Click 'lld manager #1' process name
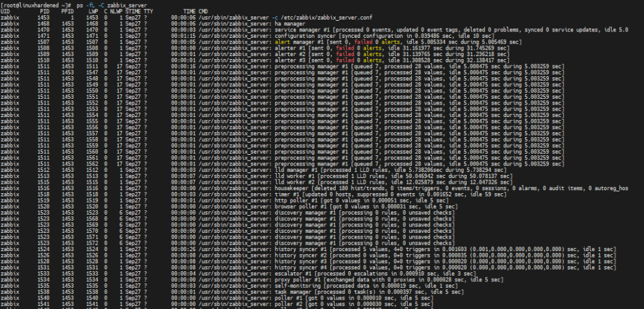The width and height of the screenshot is (644, 309). [x=296, y=170]
